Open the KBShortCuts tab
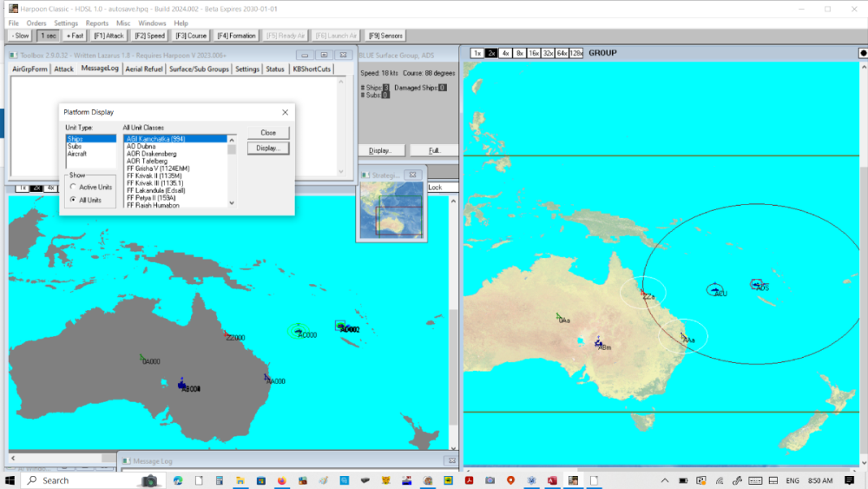 coord(312,69)
